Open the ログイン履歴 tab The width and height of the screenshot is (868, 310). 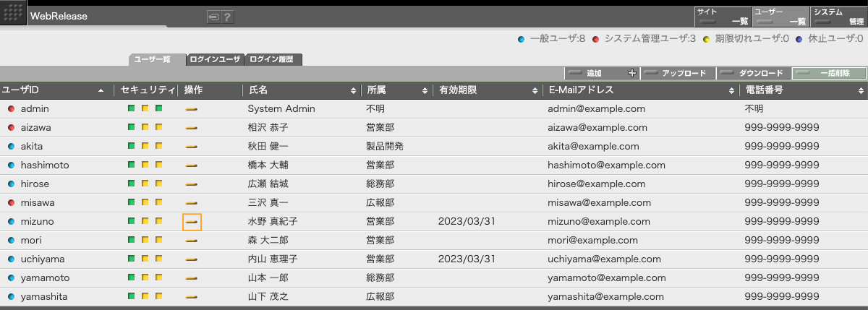click(273, 59)
